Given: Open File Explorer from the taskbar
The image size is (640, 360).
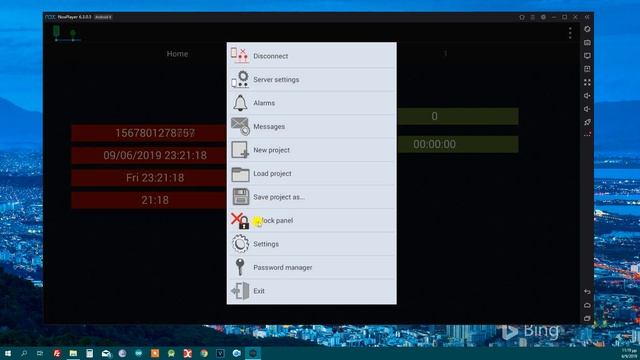Looking at the screenshot, I should pos(73,353).
